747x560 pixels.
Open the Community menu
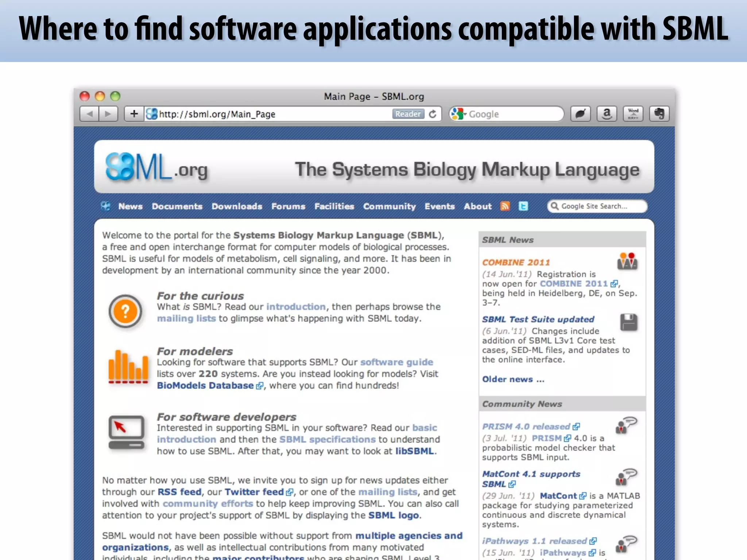click(x=389, y=206)
